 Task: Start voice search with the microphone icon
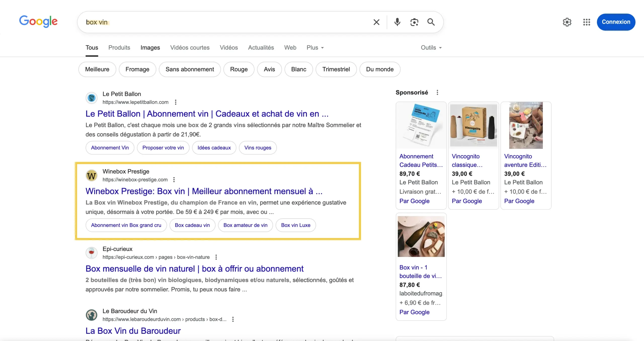click(x=397, y=22)
